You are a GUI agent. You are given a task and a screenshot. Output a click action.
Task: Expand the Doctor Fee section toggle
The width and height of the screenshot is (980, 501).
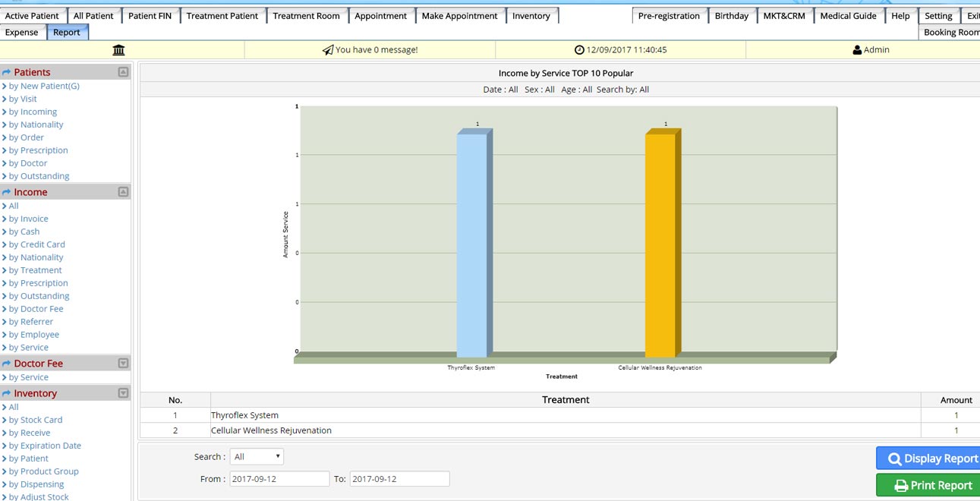coord(123,364)
